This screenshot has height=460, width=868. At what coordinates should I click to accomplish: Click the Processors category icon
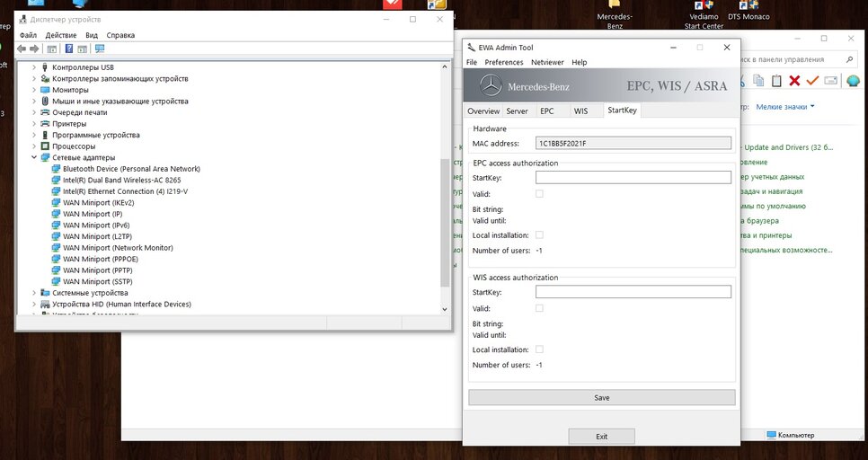[x=46, y=146]
